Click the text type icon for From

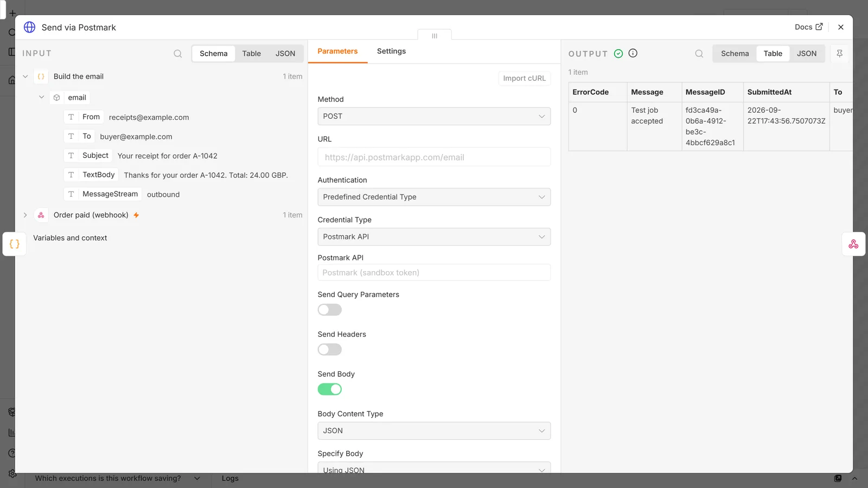coord(71,117)
